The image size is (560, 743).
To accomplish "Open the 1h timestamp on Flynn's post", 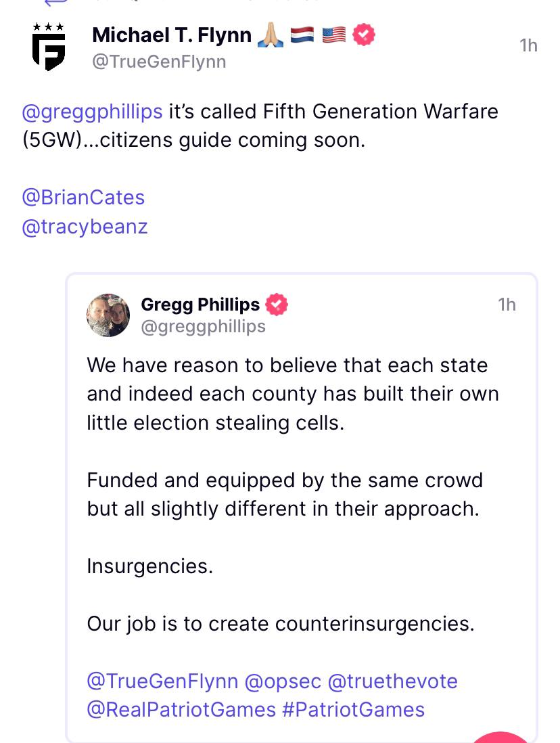I will tap(528, 45).
